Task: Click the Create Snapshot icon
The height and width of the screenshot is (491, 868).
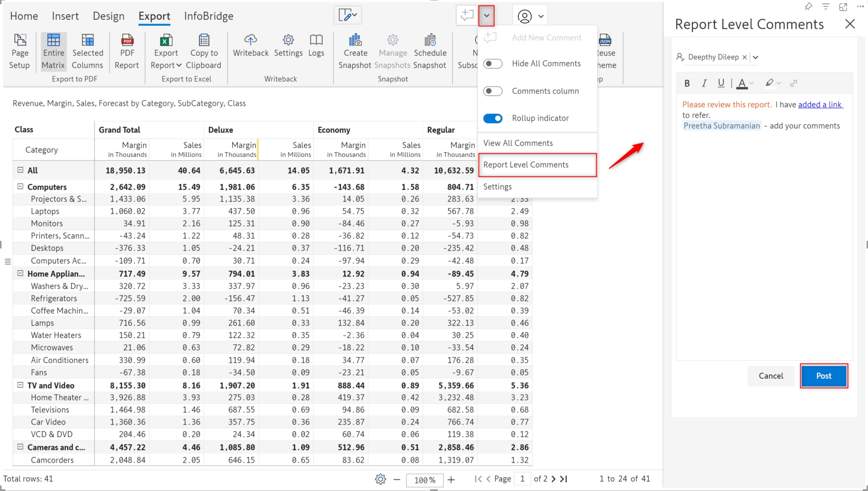Action: point(355,40)
